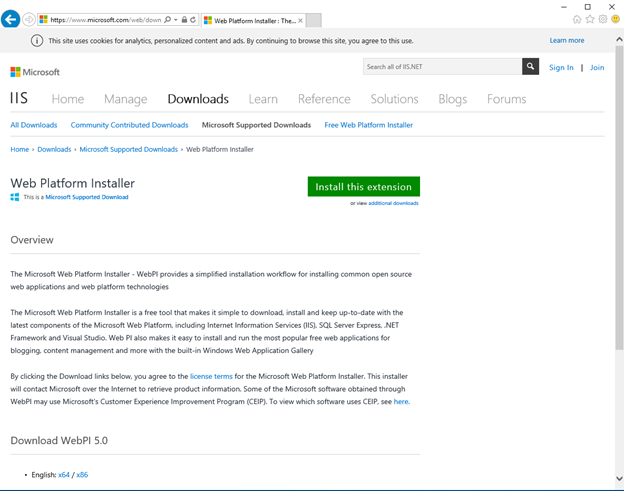Open the browser Home icon
Image resolution: width=624 pixels, height=491 pixels.
pyautogui.click(x=577, y=19)
